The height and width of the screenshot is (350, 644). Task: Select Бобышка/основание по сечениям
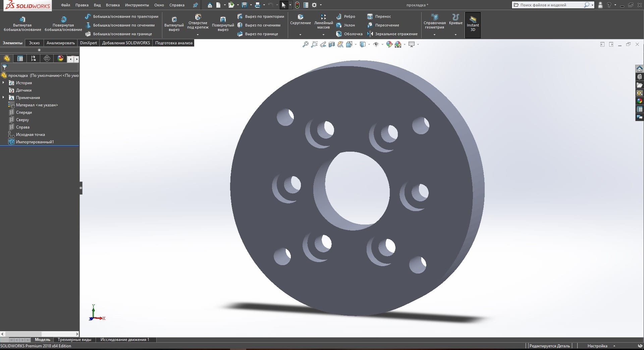[x=120, y=25]
